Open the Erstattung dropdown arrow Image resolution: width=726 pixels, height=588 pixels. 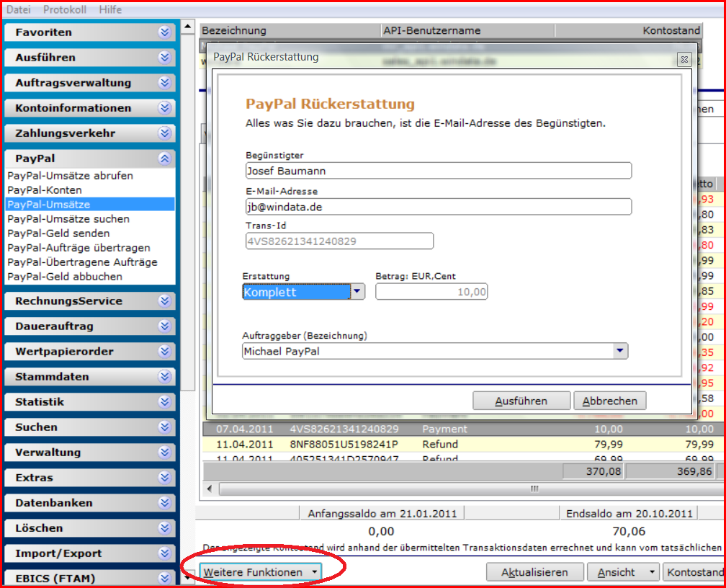point(357,291)
